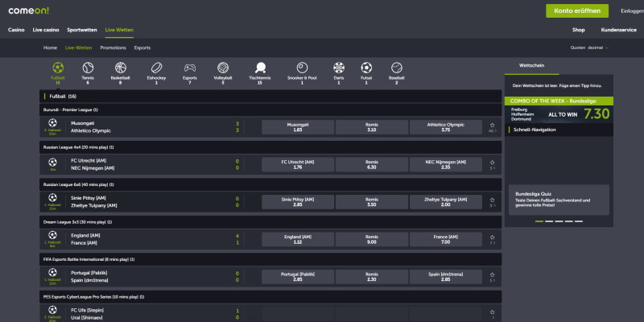The width and height of the screenshot is (644, 322).
Task: Open the Promotions subnav tab
Action: (x=113, y=47)
